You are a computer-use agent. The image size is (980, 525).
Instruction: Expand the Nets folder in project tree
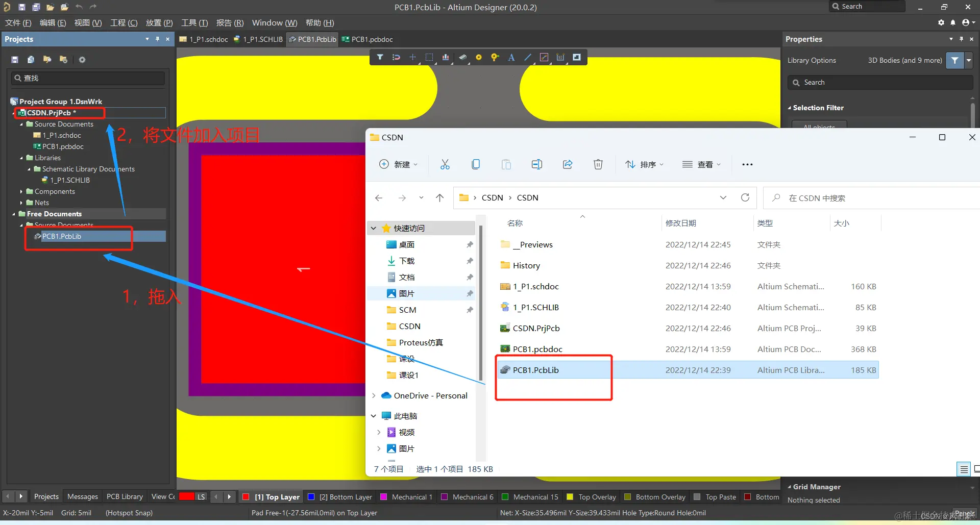pyautogui.click(x=21, y=203)
